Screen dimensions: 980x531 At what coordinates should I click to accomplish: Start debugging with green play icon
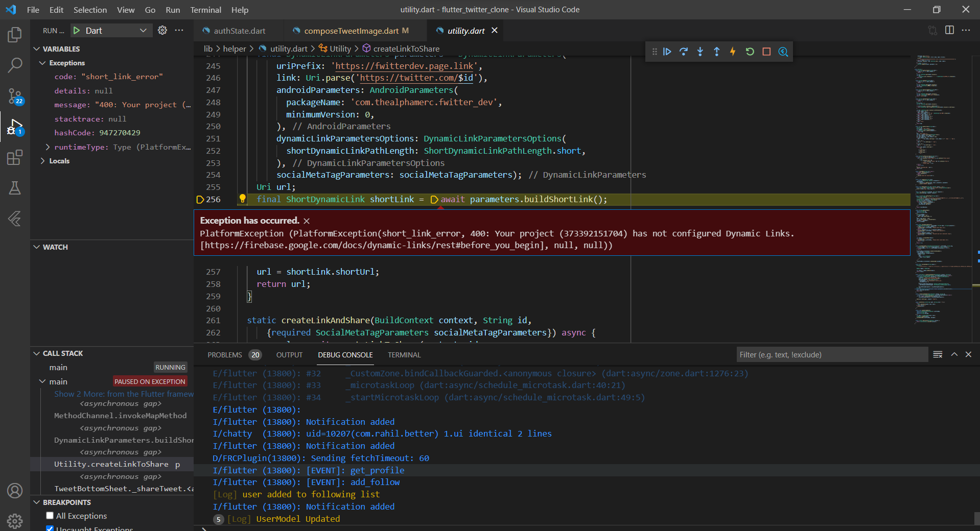[x=77, y=31]
